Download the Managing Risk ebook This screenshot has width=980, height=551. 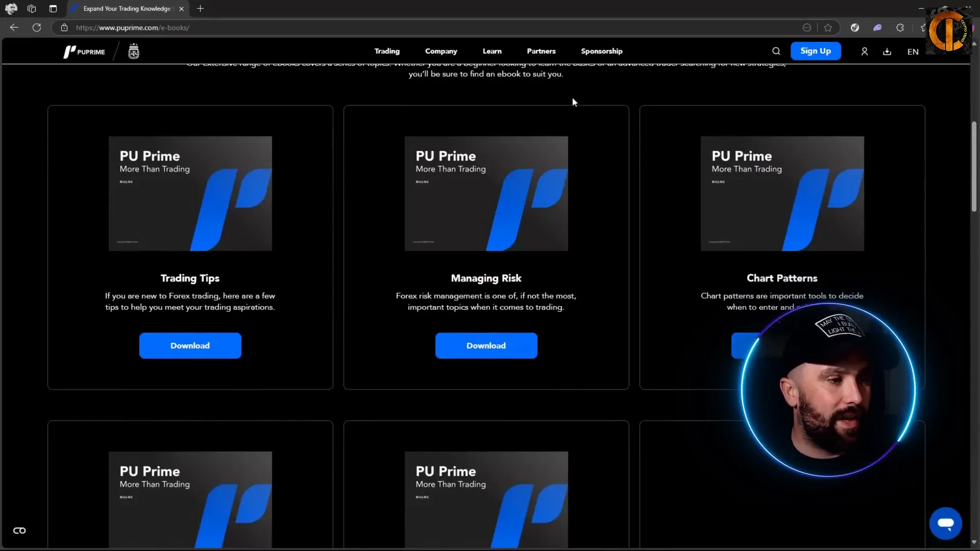486,345
